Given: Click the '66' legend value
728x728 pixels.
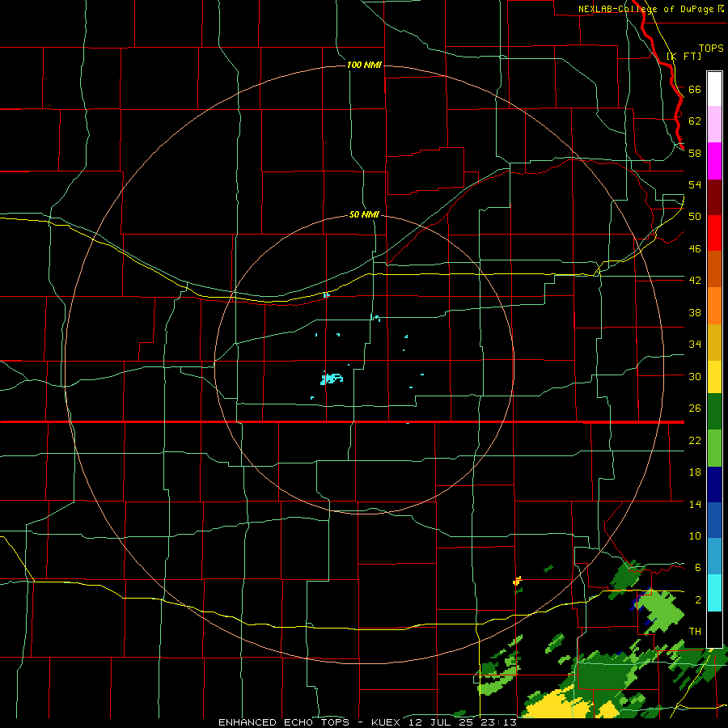Looking at the screenshot, I should tap(695, 89).
